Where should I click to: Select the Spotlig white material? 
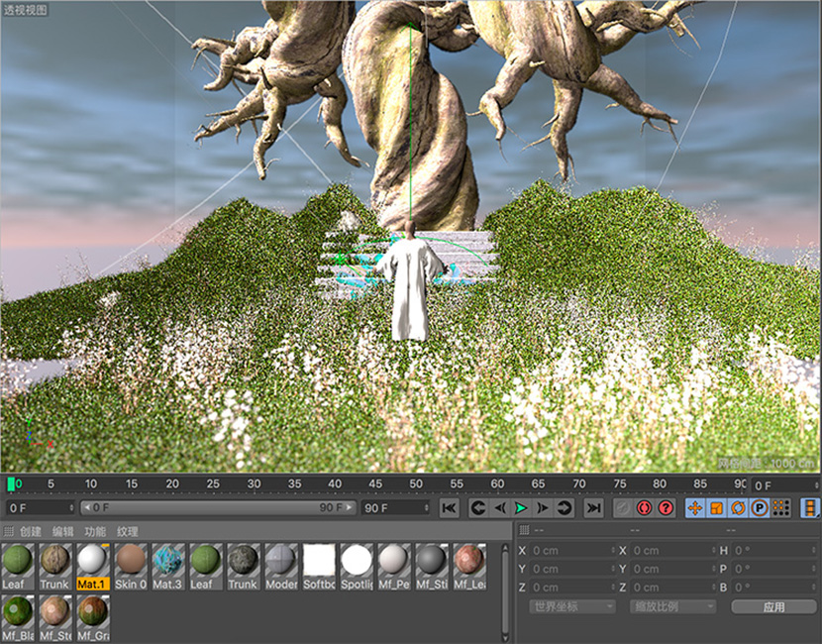click(357, 567)
